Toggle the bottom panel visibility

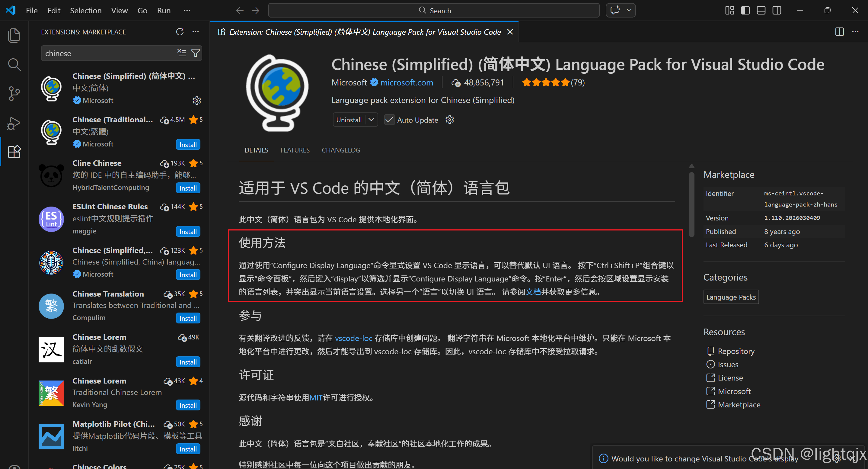(x=761, y=11)
